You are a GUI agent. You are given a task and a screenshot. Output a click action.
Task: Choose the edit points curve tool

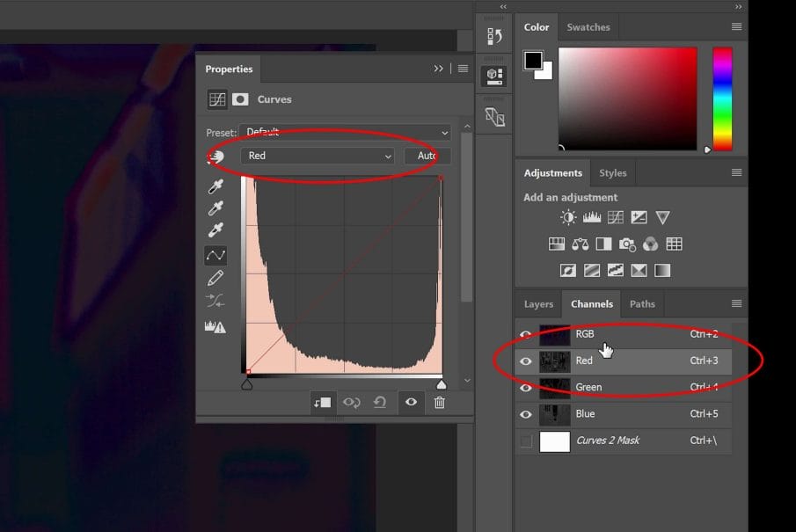[215, 255]
